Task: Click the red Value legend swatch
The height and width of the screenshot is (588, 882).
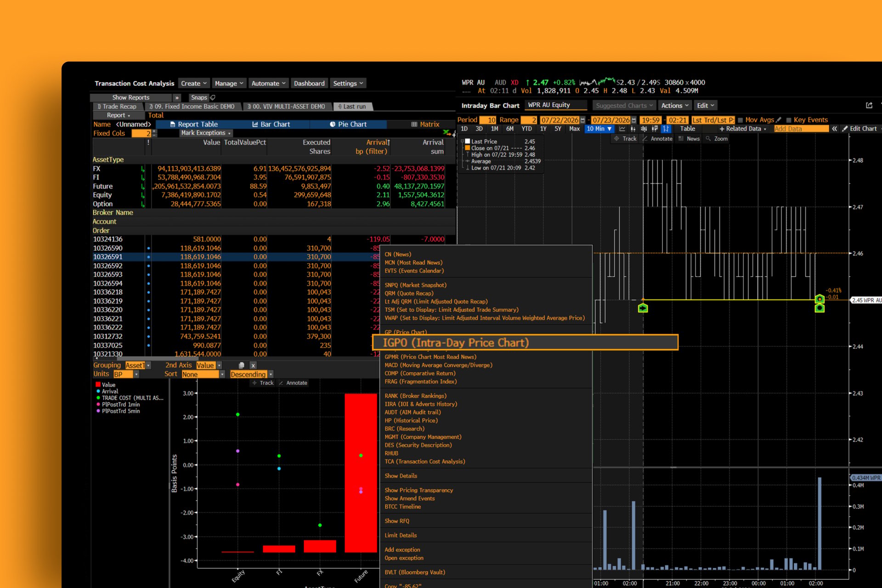Action: click(x=98, y=385)
